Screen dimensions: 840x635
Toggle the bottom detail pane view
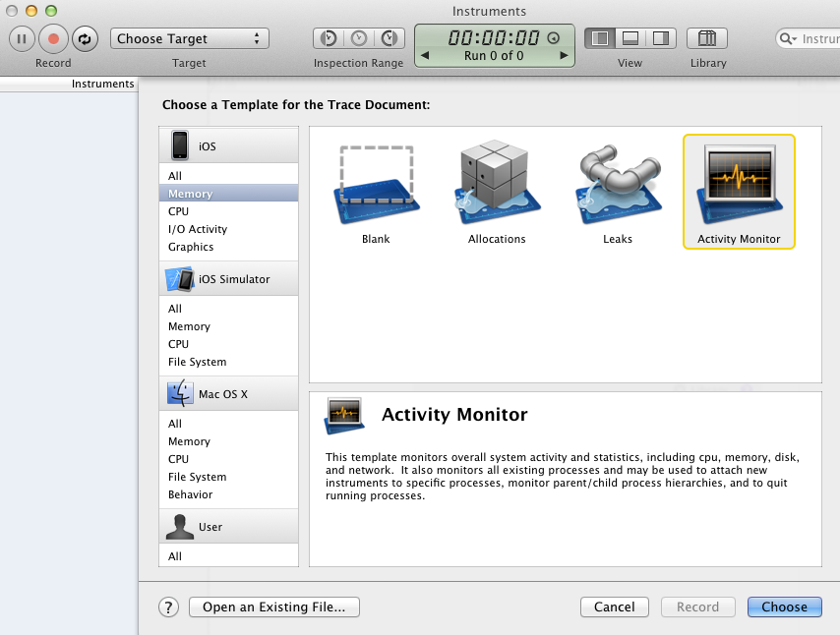(630, 38)
